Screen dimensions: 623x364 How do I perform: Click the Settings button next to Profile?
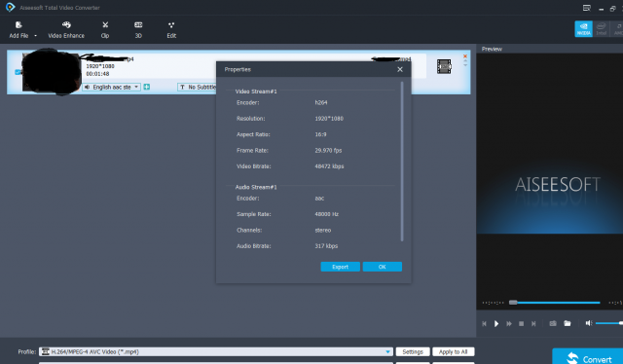[413, 351]
